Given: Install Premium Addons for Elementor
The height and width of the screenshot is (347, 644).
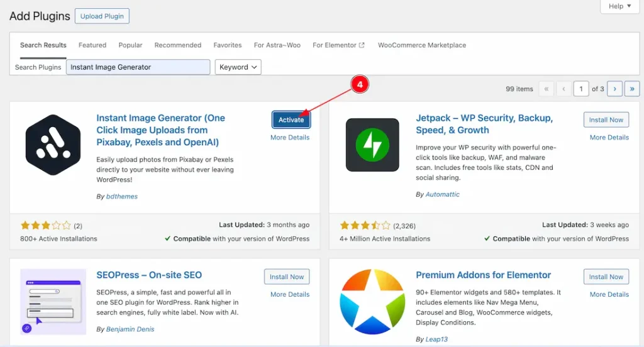Looking at the screenshot, I should point(606,277).
